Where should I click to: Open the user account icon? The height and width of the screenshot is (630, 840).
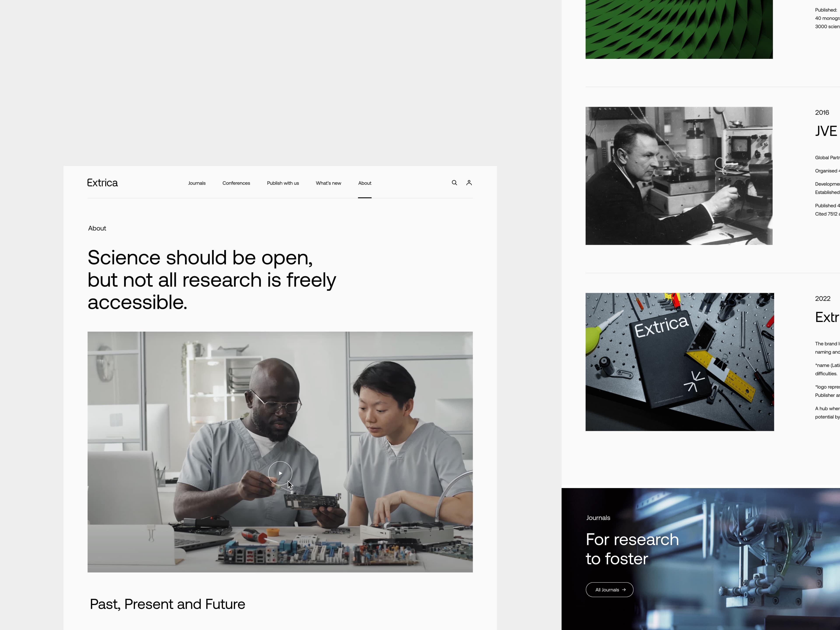point(469,183)
